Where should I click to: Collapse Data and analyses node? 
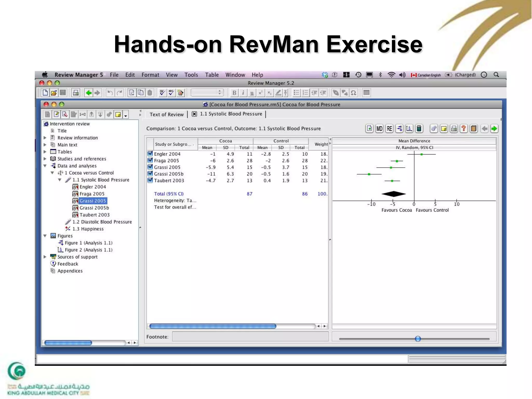click(45, 166)
